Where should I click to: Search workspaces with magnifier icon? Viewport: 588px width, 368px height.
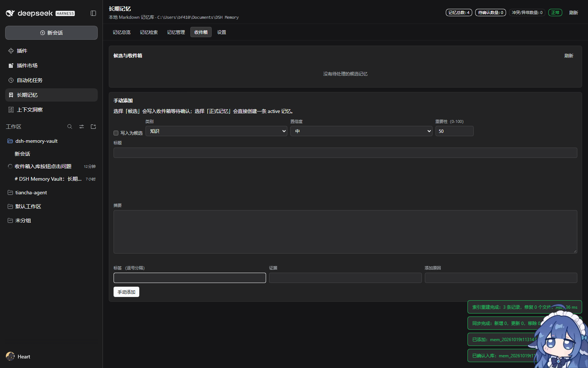coord(70,127)
